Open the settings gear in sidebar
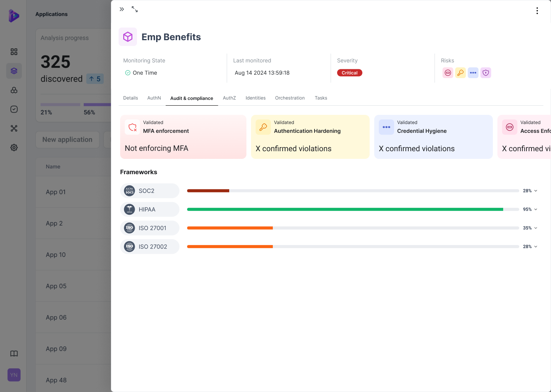 14,147
